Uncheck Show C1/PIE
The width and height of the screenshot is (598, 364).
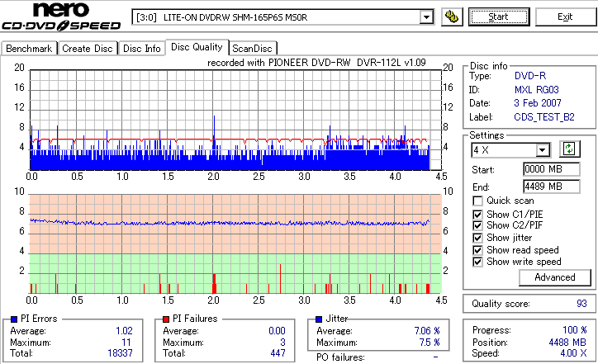point(477,215)
